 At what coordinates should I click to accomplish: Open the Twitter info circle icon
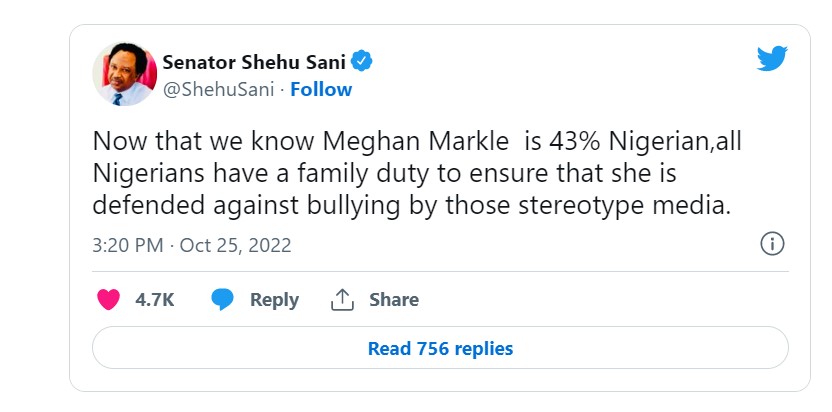click(772, 245)
